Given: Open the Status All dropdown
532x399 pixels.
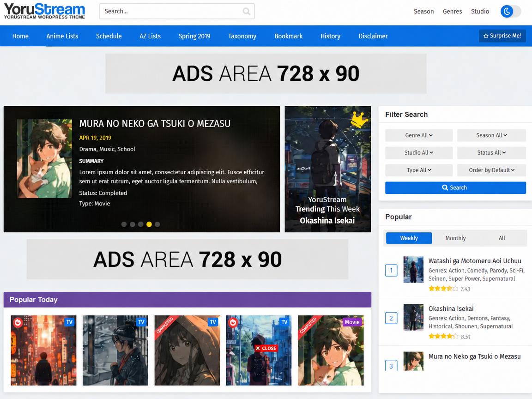Looking at the screenshot, I should pyautogui.click(x=491, y=153).
